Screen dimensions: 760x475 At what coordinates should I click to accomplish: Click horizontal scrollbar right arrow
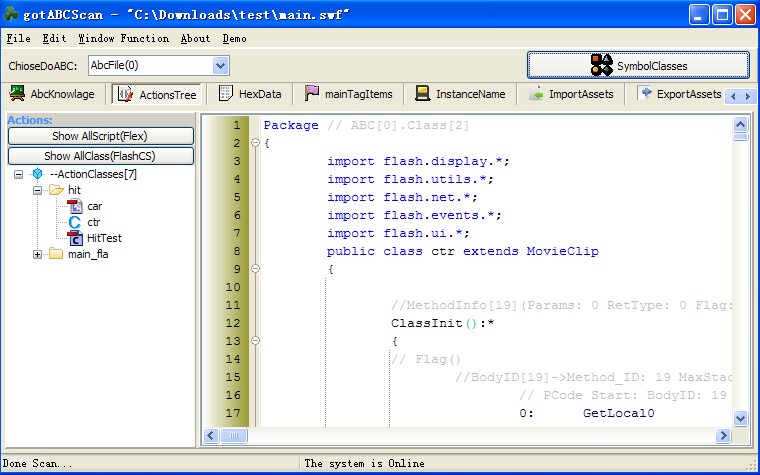(x=723, y=435)
